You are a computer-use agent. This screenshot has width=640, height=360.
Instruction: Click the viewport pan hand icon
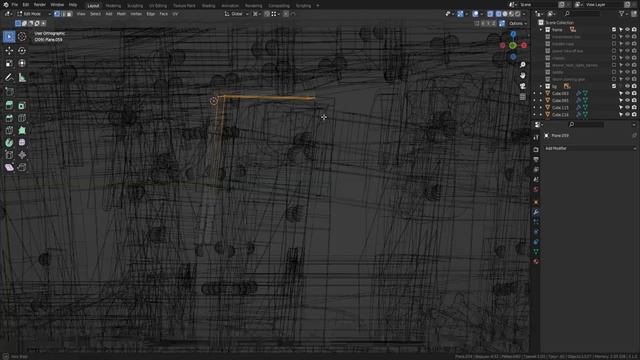[522, 76]
